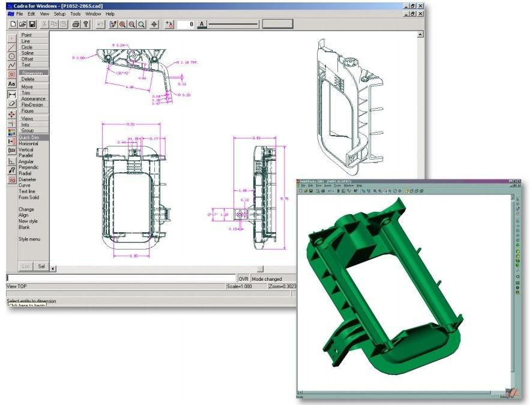Select the diagonal Line tool icon in sidebar
This screenshot has height=405, width=532.
(11, 47)
